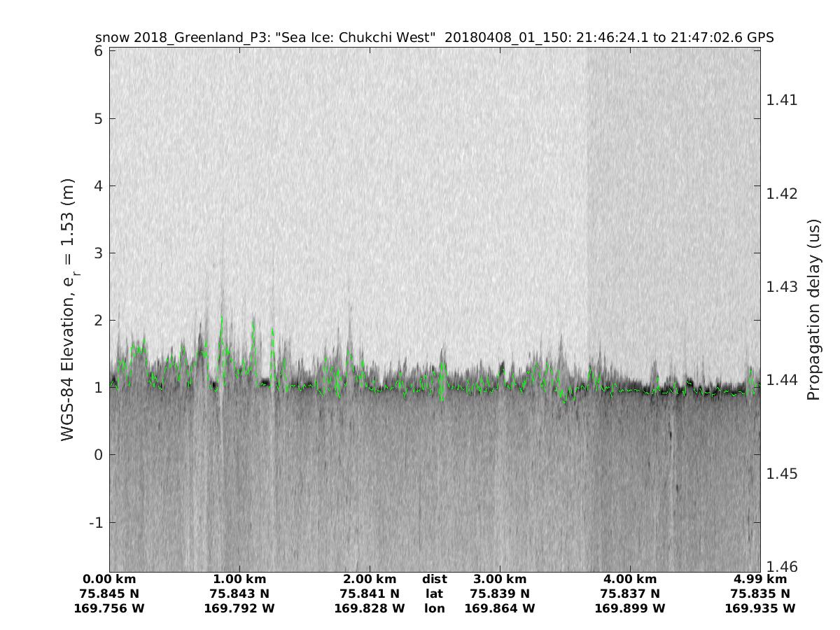This screenshot has width=840, height=630.
Task: Select the "4.00 km" distance tick label
Action: [x=630, y=579]
